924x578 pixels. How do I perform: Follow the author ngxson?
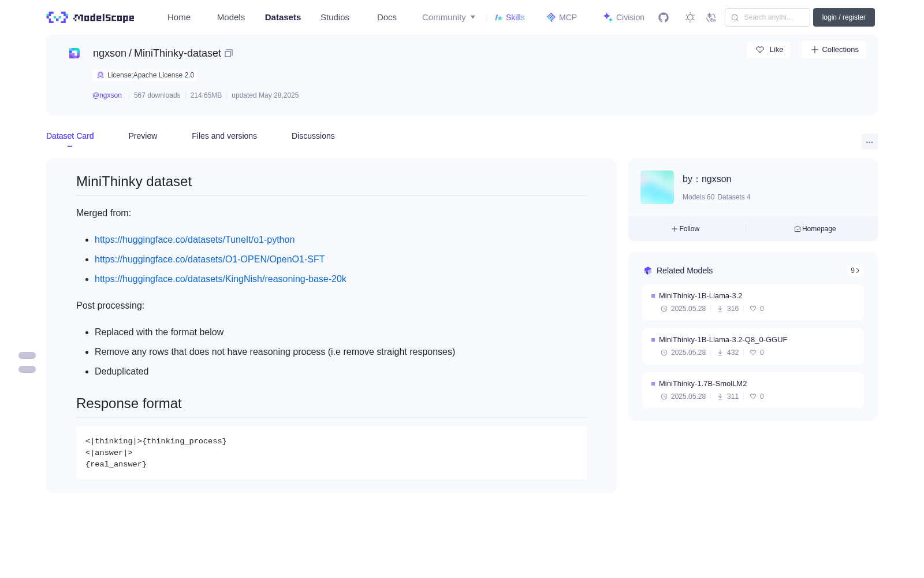point(685,229)
